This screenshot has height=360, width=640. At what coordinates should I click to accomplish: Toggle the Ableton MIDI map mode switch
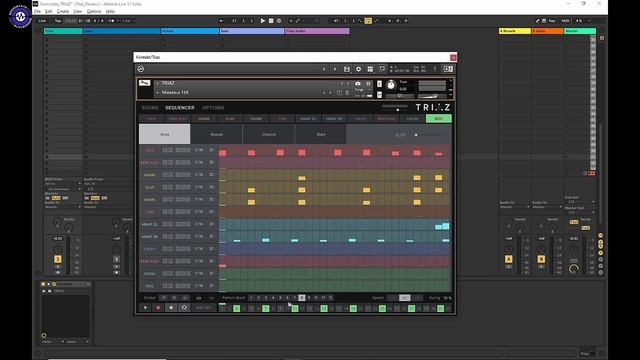[x=565, y=20]
